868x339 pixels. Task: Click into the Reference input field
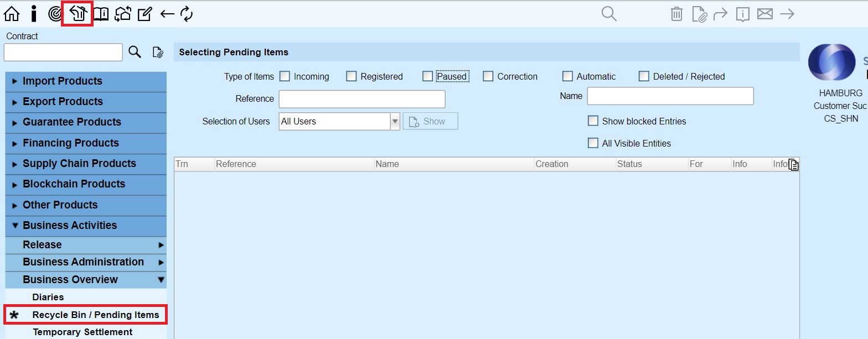coord(361,99)
